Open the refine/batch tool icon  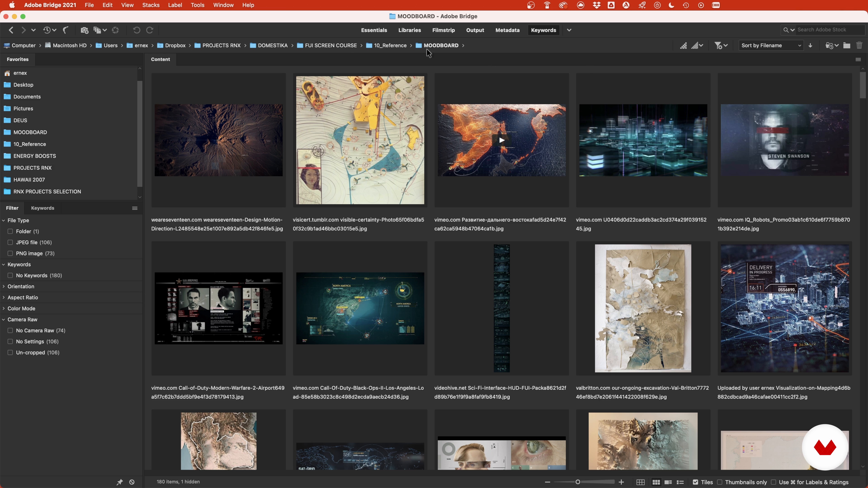tap(100, 30)
